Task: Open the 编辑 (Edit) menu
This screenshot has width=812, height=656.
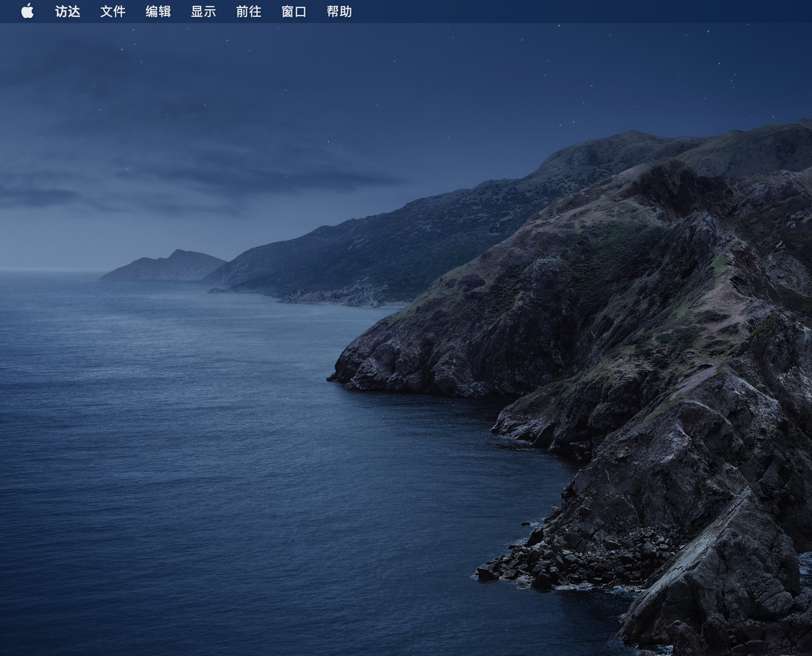Action: coord(158,12)
